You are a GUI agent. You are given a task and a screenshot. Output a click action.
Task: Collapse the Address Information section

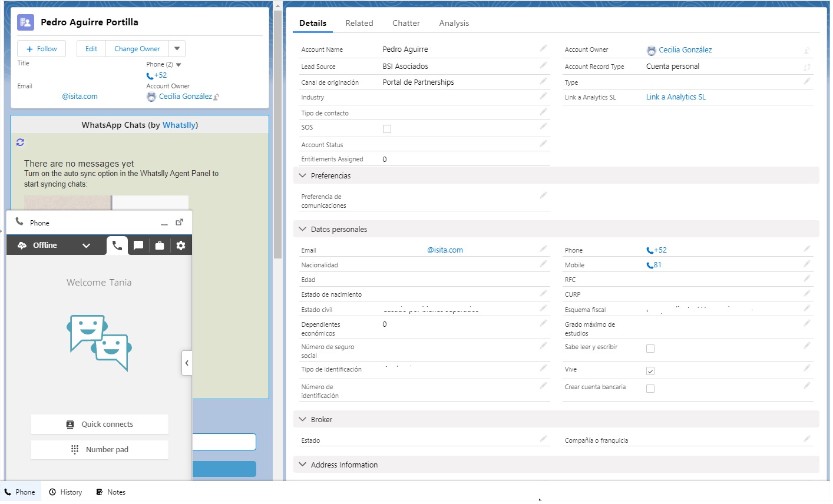[303, 465]
